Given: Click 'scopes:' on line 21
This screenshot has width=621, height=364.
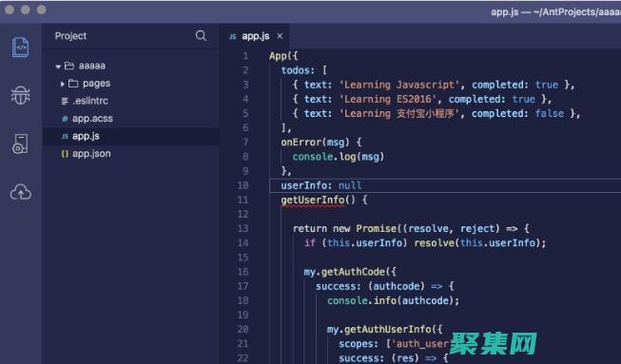Looking at the screenshot, I should click(359, 344).
